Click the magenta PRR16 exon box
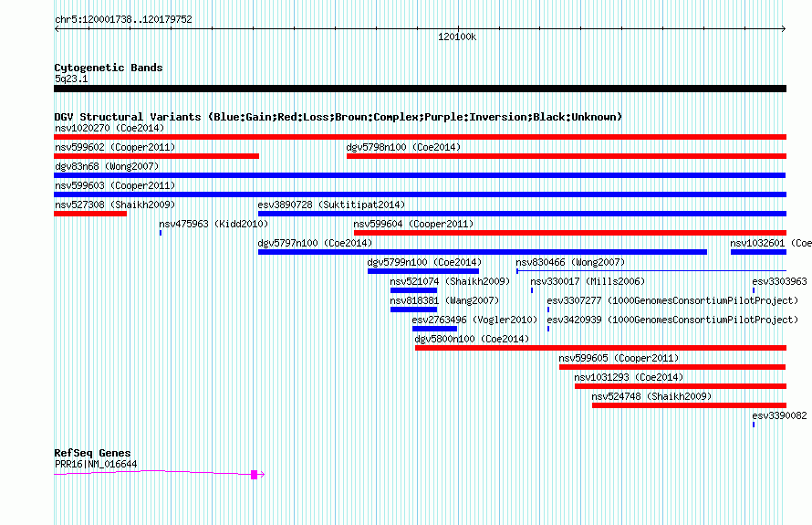The image size is (812, 525). [x=255, y=475]
